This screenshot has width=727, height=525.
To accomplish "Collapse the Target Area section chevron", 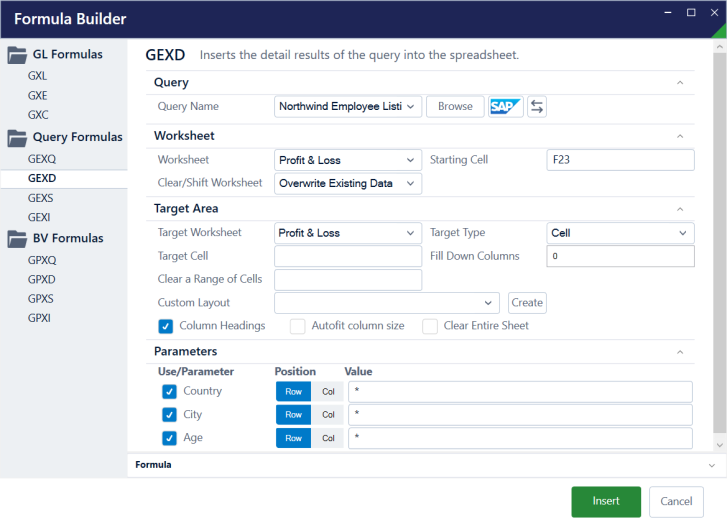I will click(680, 209).
